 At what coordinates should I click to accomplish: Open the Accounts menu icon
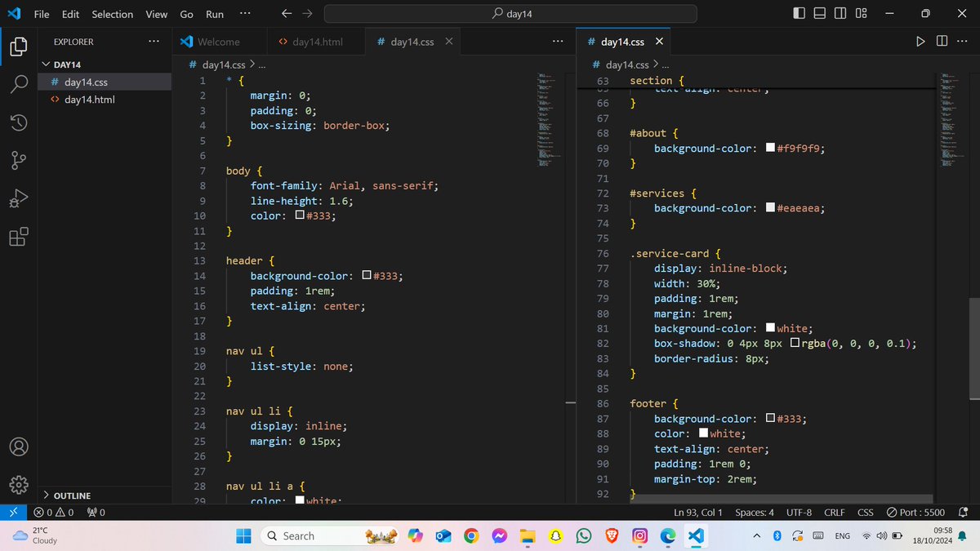[x=18, y=447]
